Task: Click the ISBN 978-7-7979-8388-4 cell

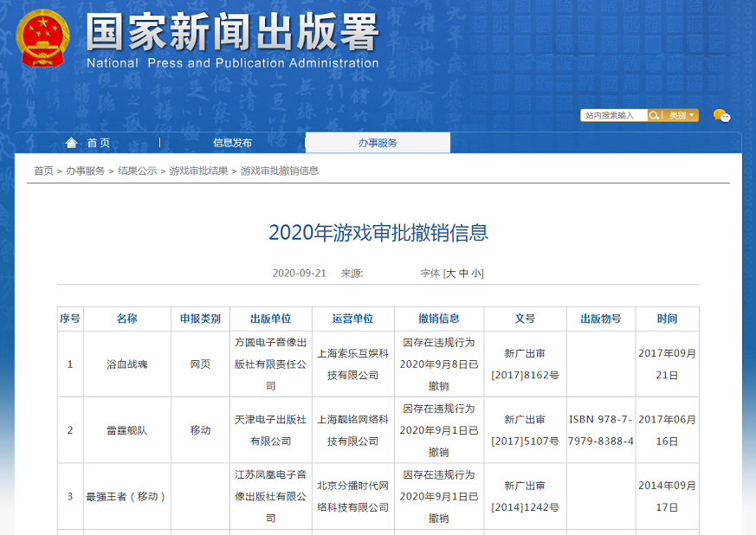Action: [x=601, y=430]
